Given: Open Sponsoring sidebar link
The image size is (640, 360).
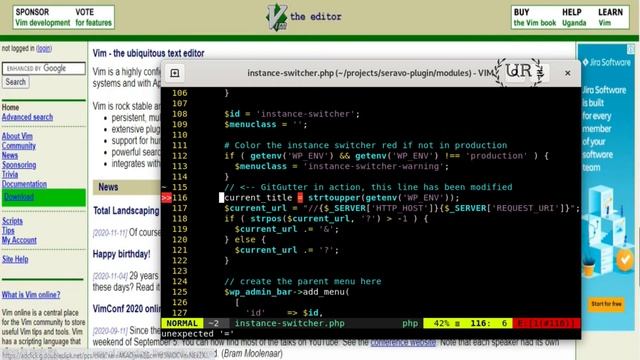Looking at the screenshot, I should (19, 165).
